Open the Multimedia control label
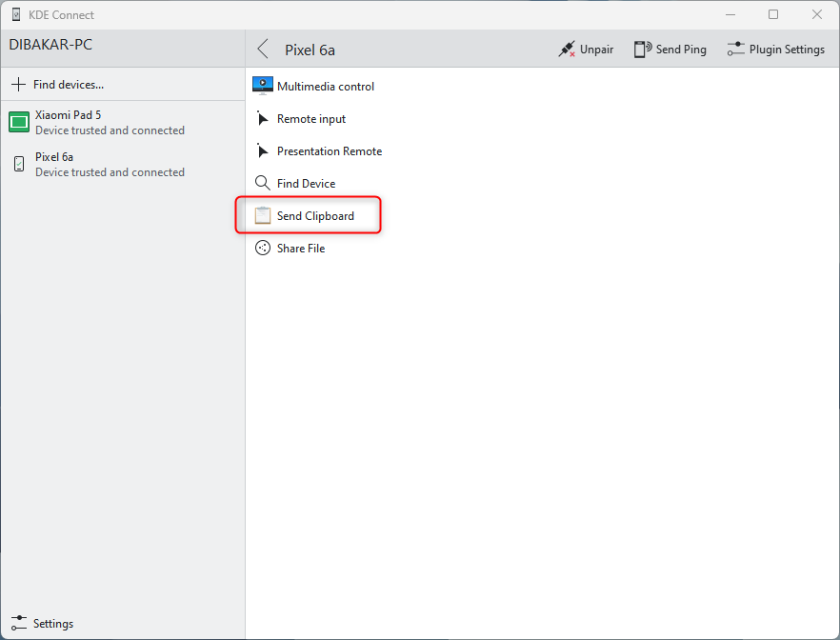 click(x=325, y=87)
